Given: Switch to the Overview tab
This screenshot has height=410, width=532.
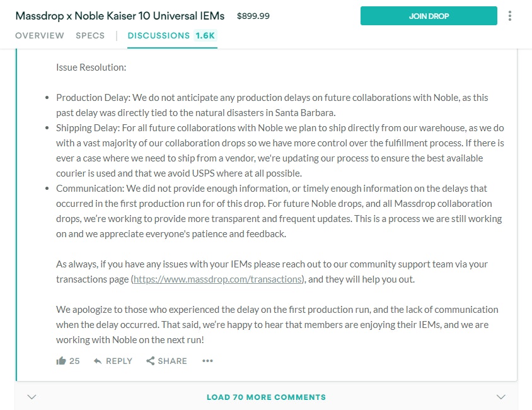Looking at the screenshot, I should pyautogui.click(x=40, y=35).
